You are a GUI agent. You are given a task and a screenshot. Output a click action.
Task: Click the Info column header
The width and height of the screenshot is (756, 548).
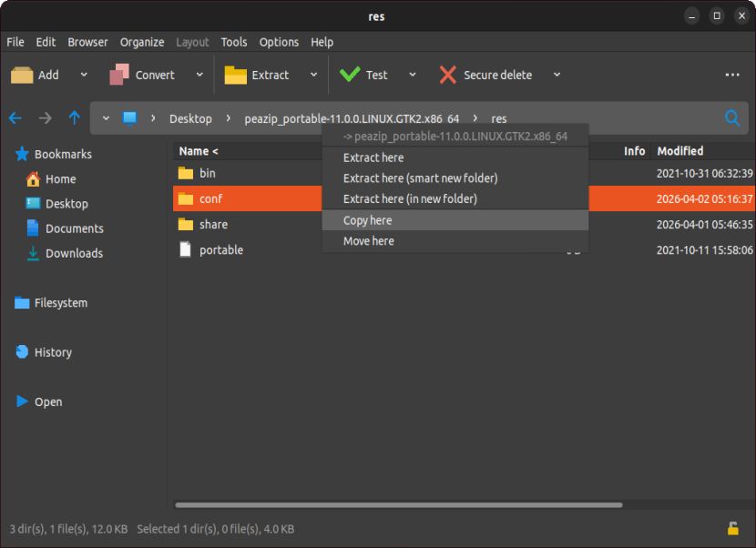pos(634,151)
